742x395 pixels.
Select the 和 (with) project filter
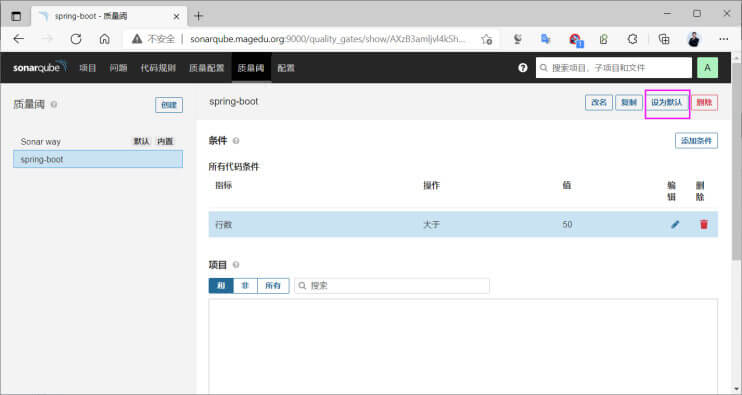(x=221, y=285)
